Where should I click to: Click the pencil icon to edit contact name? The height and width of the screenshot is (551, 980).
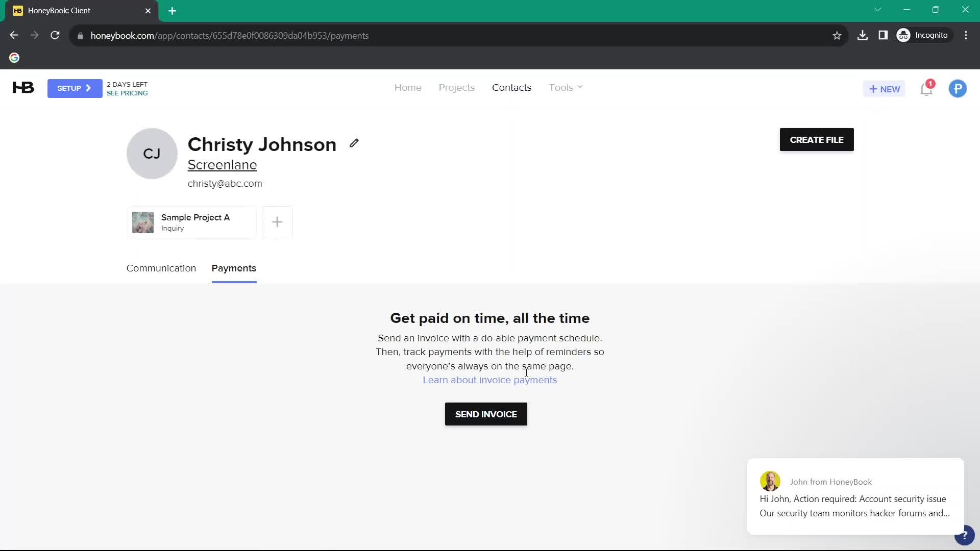tap(354, 143)
